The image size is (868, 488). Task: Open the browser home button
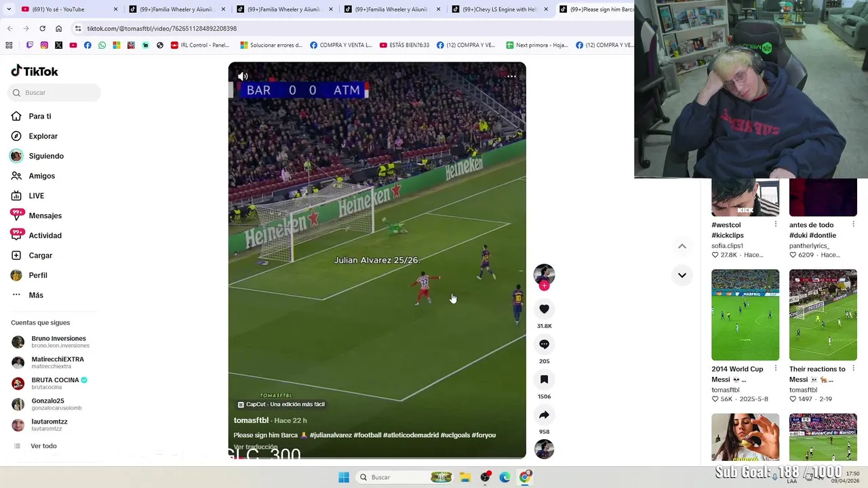point(58,28)
